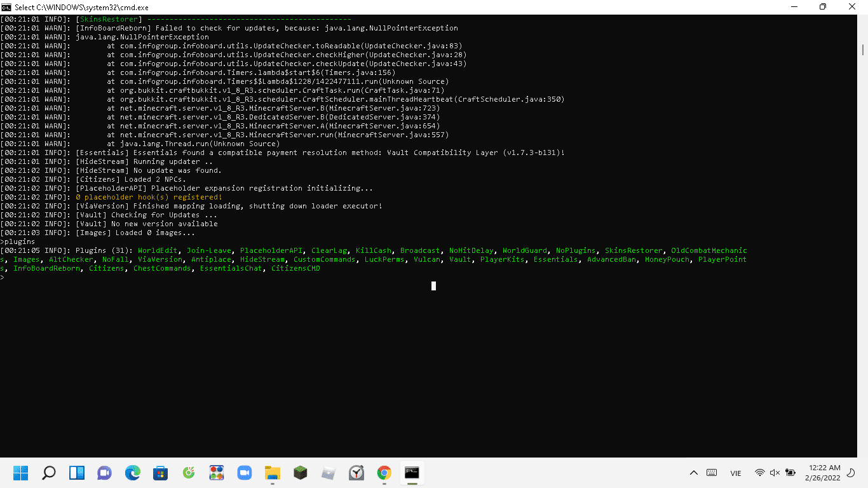The height and width of the screenshot is (488, 868).
Task: Unmute the speaker volume icon
Action: pyautogui.click(x=775, y=473)
